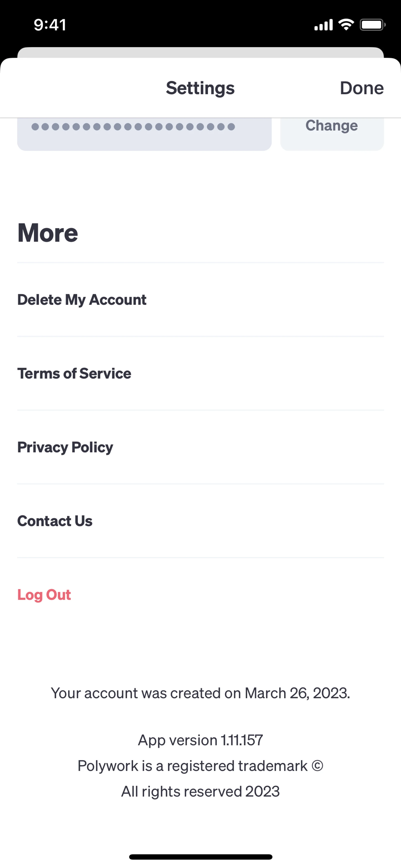The image size is (401, 868).
Task: Tap the More section heading
Action: pyautogui.click(x=47, y=233)
